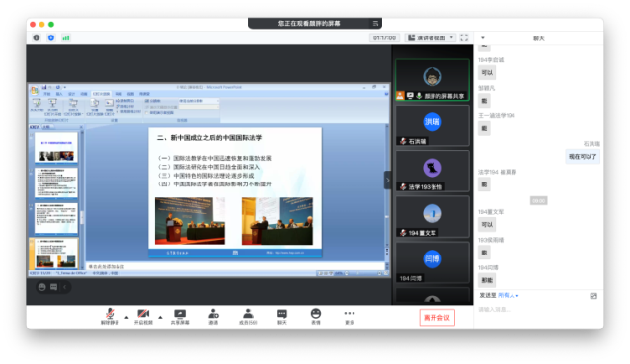Viewport: 630px width, 364px height.
Task: Open the Share Screen option
Action: (180, 317)
